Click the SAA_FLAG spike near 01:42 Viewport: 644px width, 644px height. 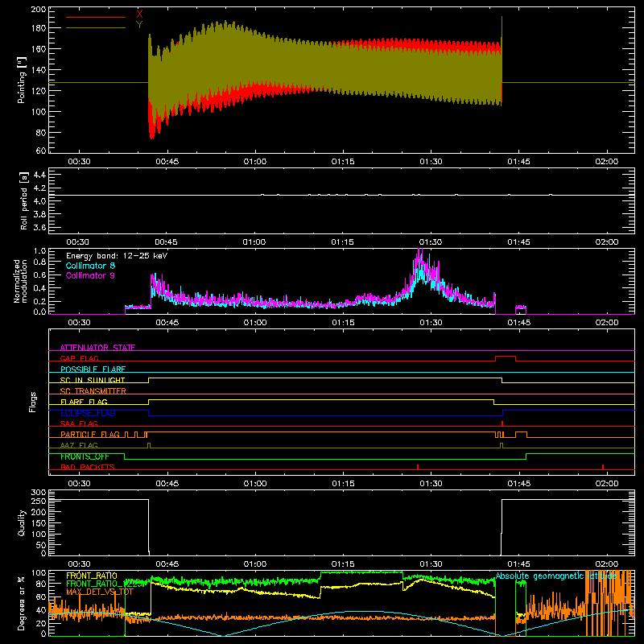(x=502, y=423)
